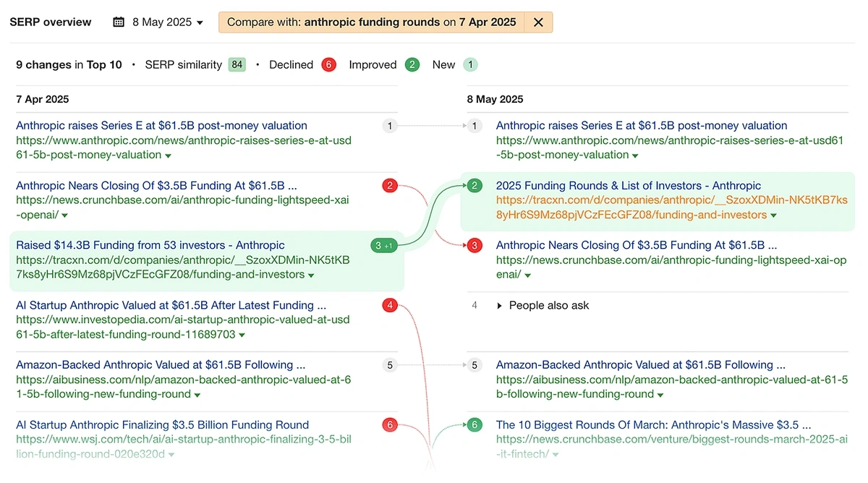Click 8 May green position 2 badge
Screen dimensions: 868x483
[x=475, y=186]
